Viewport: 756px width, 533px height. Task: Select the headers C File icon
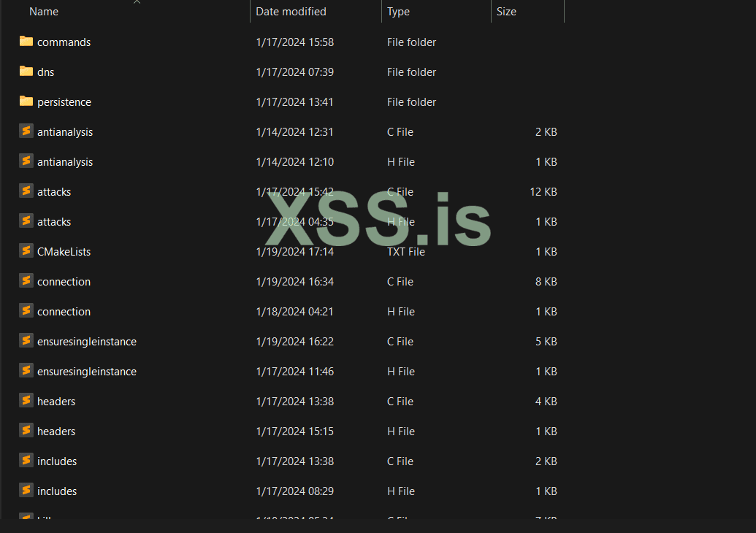pos(26,400)
